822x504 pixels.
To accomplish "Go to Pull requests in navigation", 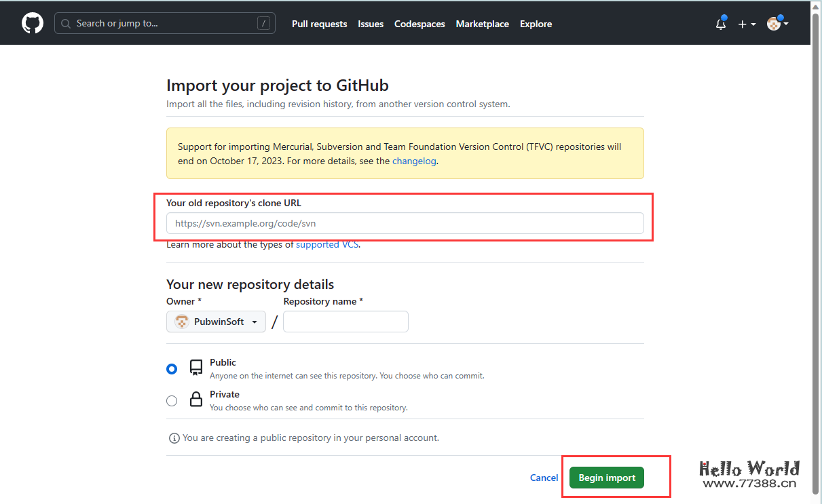I will 319,24.
